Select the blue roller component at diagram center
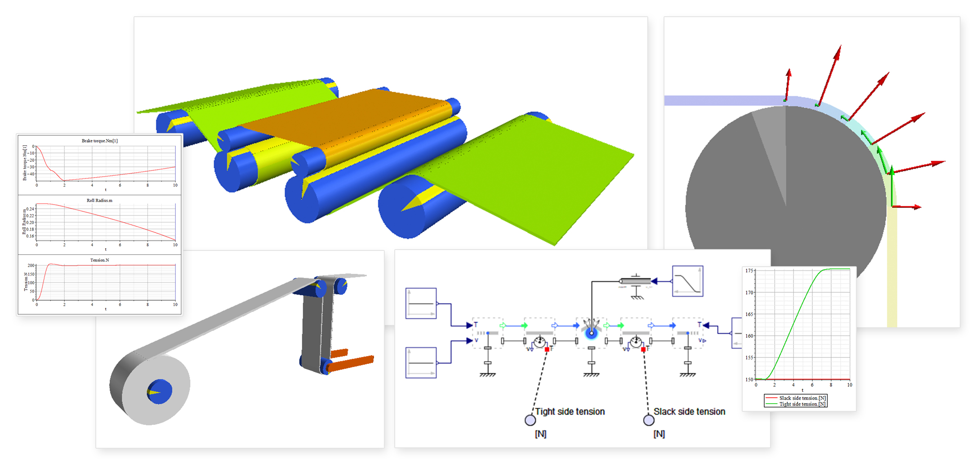The height and width of the screenshot is (473, 980). [591, 333]
